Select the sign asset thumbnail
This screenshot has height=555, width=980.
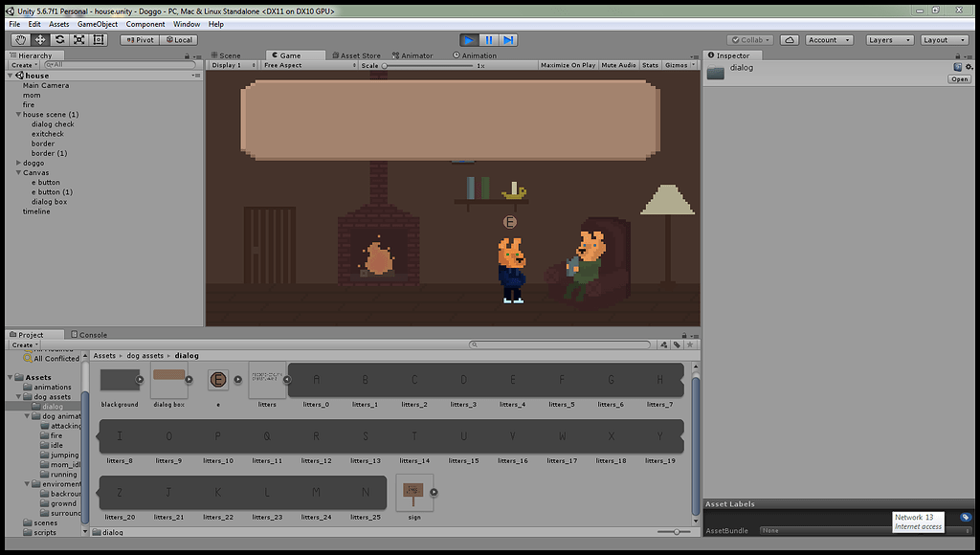pyautogui.click(x=414, y=491)
